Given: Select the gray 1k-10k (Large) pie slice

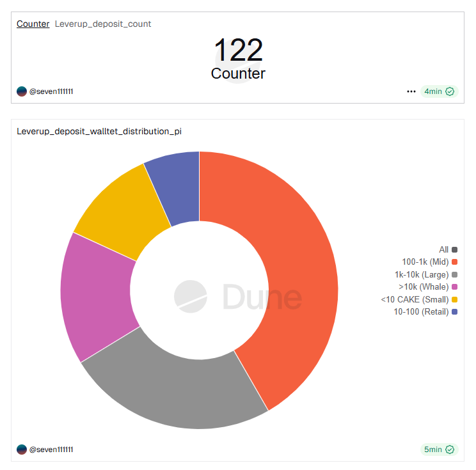Looking at the screenshot, I should [x=182, y=391].
